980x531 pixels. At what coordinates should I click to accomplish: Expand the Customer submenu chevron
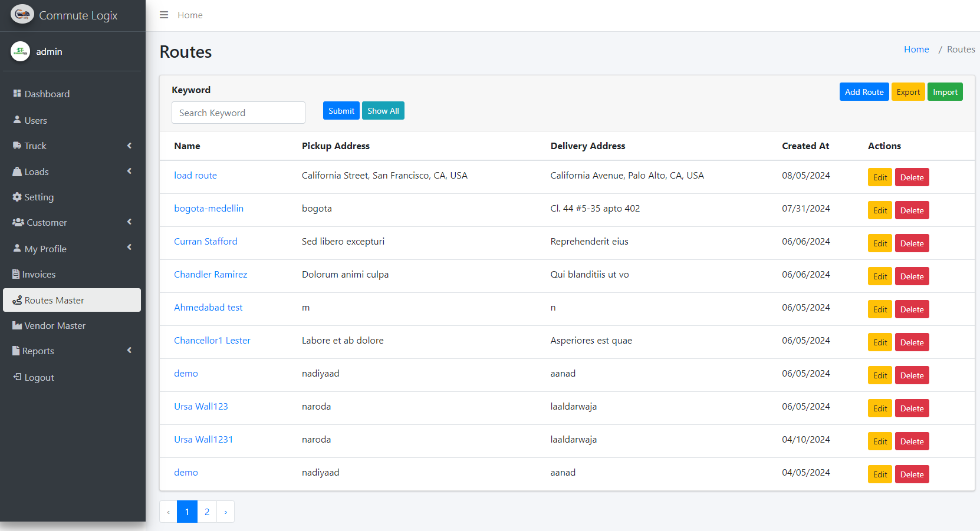[129, 222]
